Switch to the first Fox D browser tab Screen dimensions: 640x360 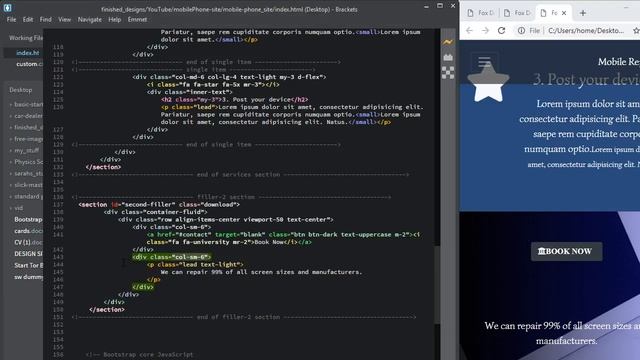click(481, 13)
